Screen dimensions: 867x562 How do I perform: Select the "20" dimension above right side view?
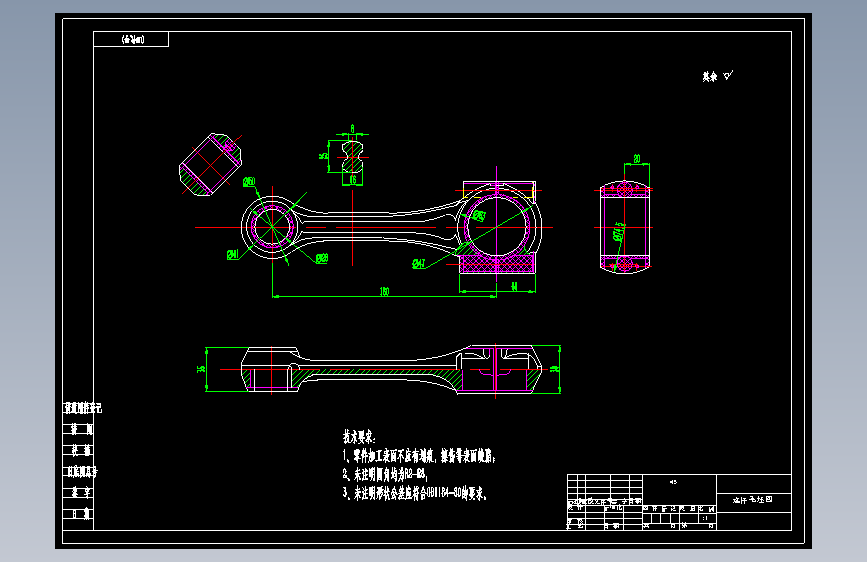[x=637, y=159]
